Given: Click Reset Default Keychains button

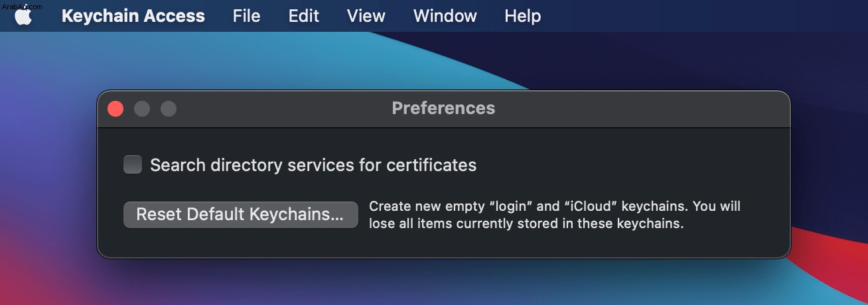Looking at the screenshot, I should tap(241, 215).
